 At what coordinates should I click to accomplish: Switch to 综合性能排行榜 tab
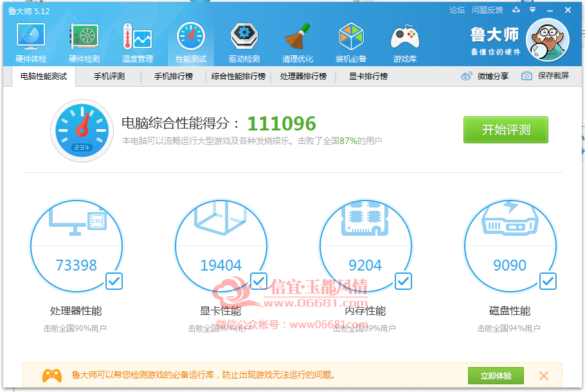click(x=239, y=76)
